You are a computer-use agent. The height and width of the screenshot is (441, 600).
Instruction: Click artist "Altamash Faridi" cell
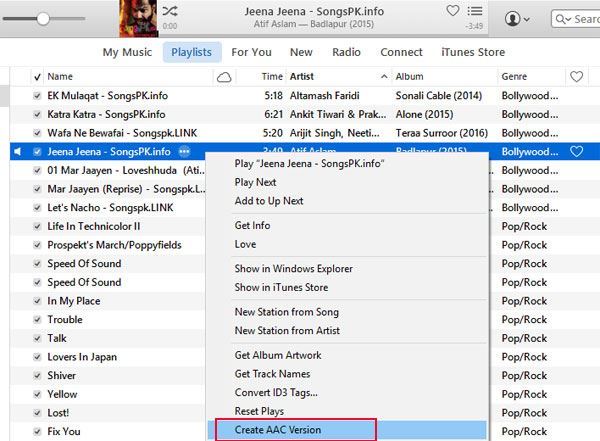(324, 96)
